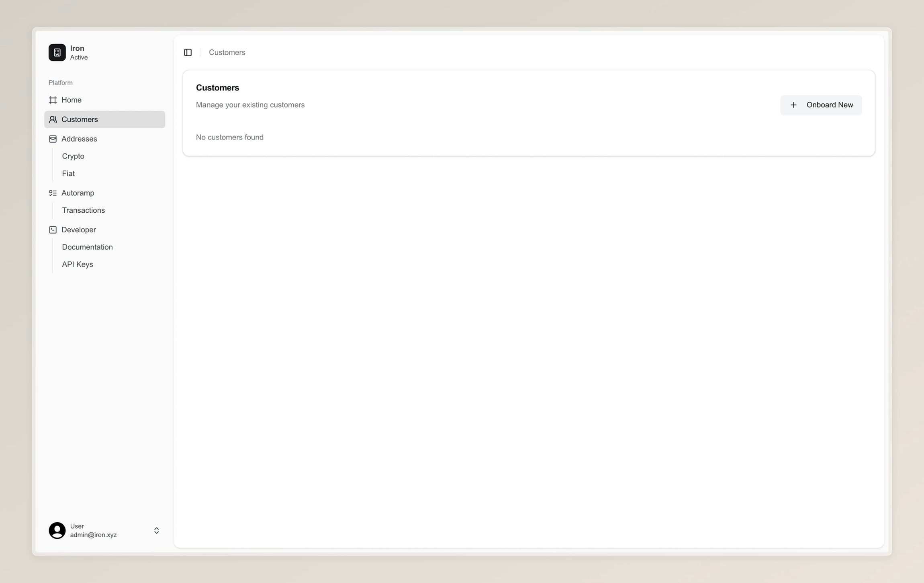Click the plus icon on Onboard New
Image resolution: width=924 pixels, height=583 pixels.
pos(793,105)
